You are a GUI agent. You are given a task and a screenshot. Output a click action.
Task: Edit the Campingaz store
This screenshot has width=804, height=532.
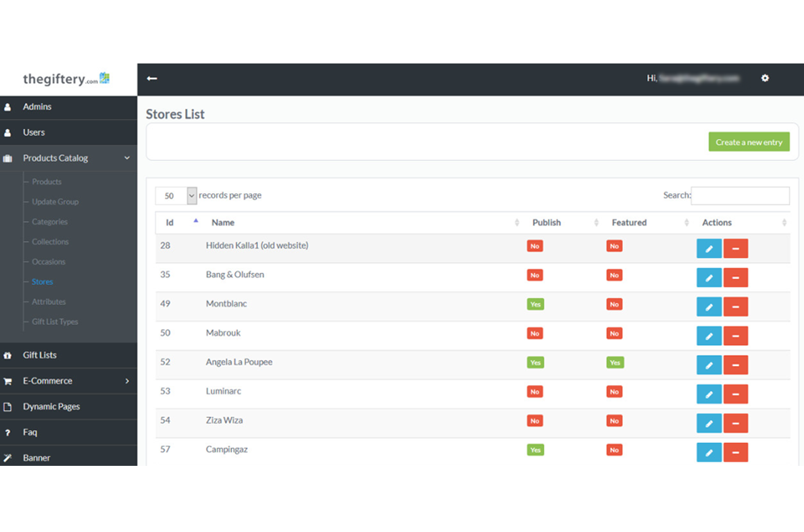pos(709,452)
